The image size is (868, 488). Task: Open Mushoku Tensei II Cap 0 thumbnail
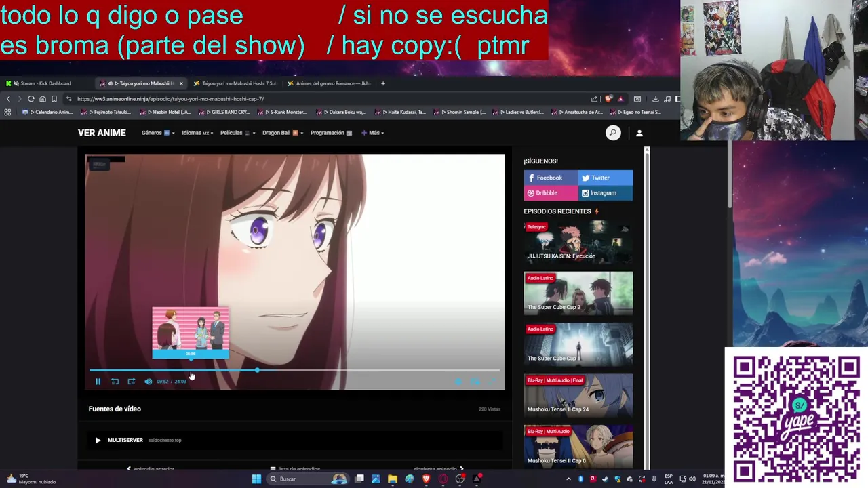click(x=578, y=447)
